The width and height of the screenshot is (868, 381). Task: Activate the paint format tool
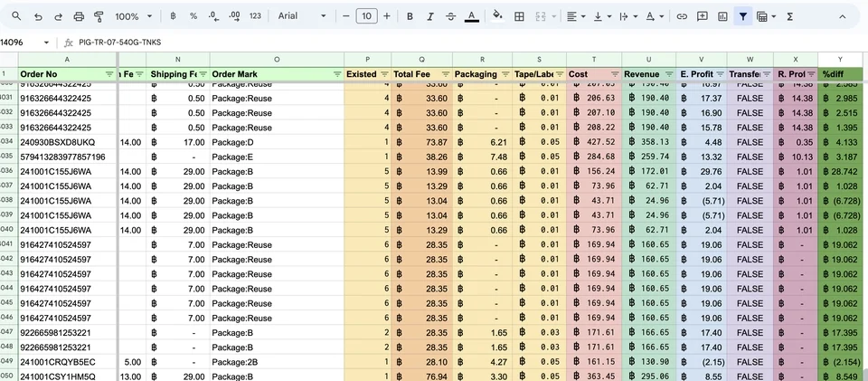coord(99,16)
